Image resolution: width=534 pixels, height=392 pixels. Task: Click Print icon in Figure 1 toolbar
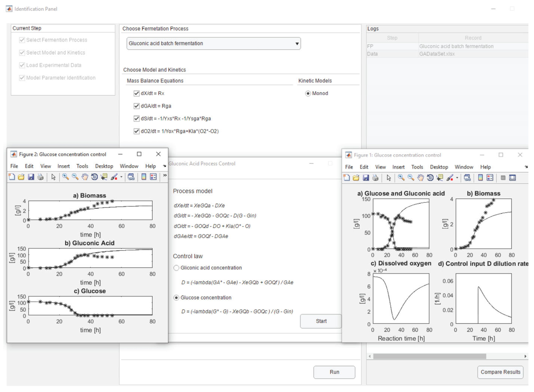click(x=375, y=178)
